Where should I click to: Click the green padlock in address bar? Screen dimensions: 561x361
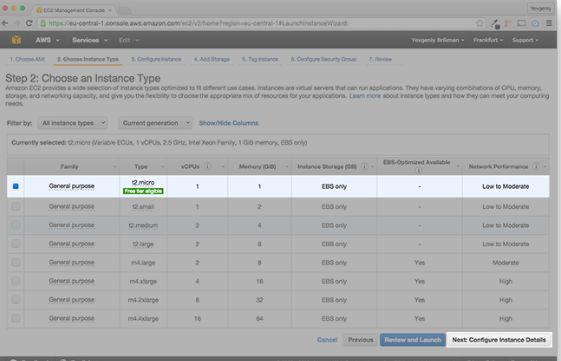tap(43, 23)
